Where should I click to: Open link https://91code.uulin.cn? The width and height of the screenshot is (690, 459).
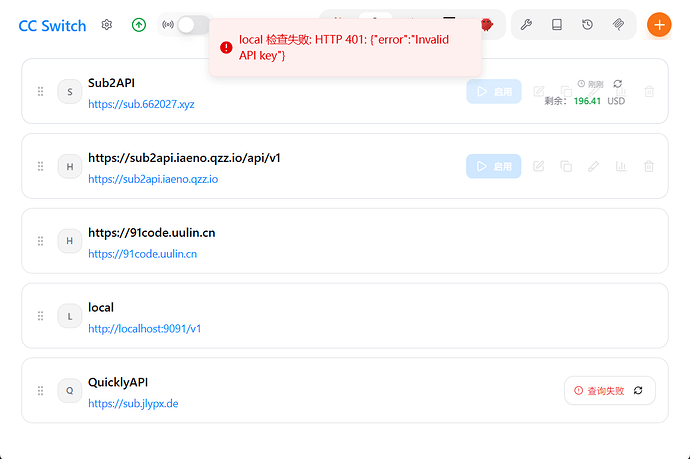click(143, 254)
